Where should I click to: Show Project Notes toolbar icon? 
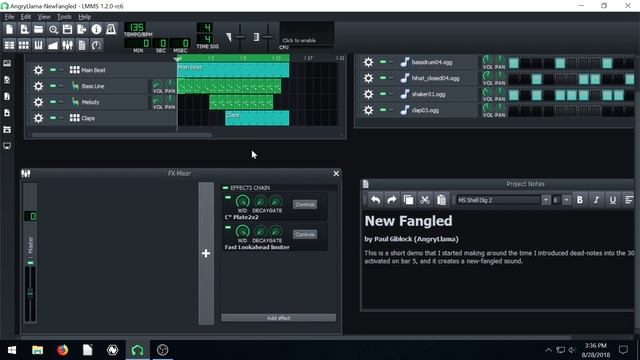point(82,45)
